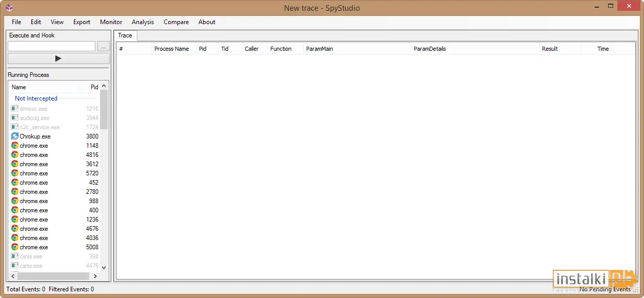Image resolution: width=644 pixels, height=298 pixels.
Task: Click process list scroll down arrow
Action: 104,267
